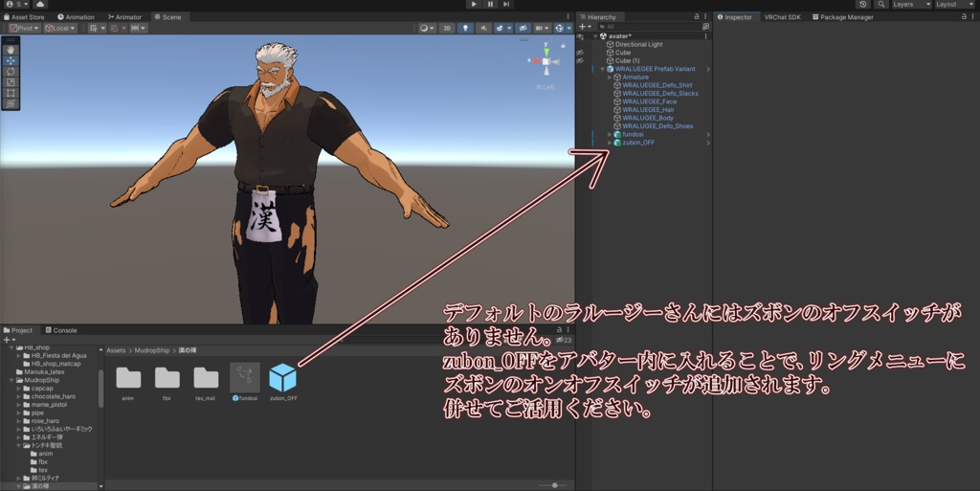Click the MudropShip breadcrumb link
The height and width of the screenshot is (491, 980).
[x=152, y=350]
